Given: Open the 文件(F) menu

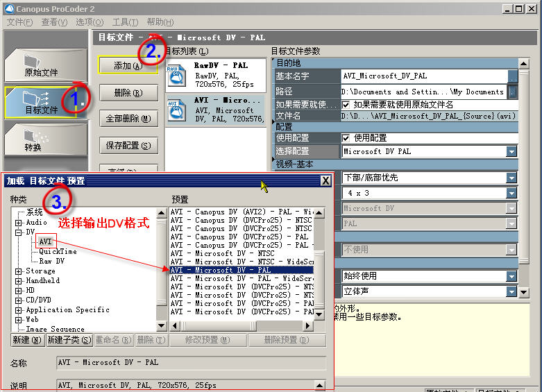Looking at the screenshot, I should (x=19, y=22).
